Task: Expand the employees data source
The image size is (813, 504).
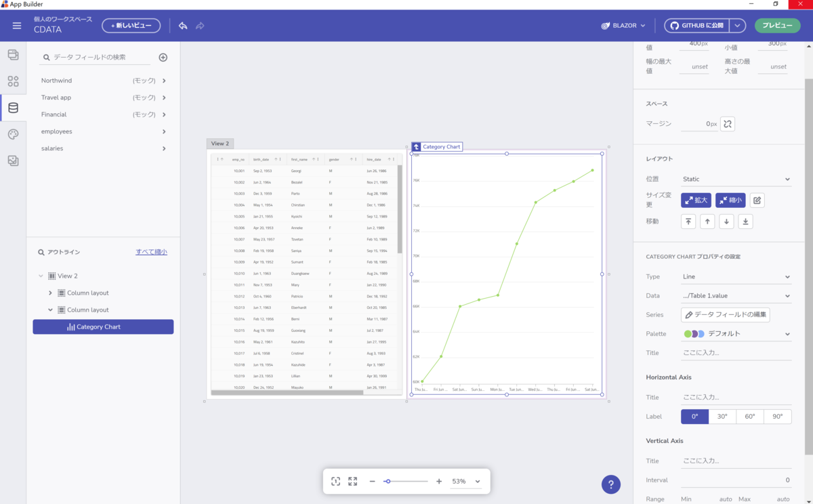Action: 103,131
